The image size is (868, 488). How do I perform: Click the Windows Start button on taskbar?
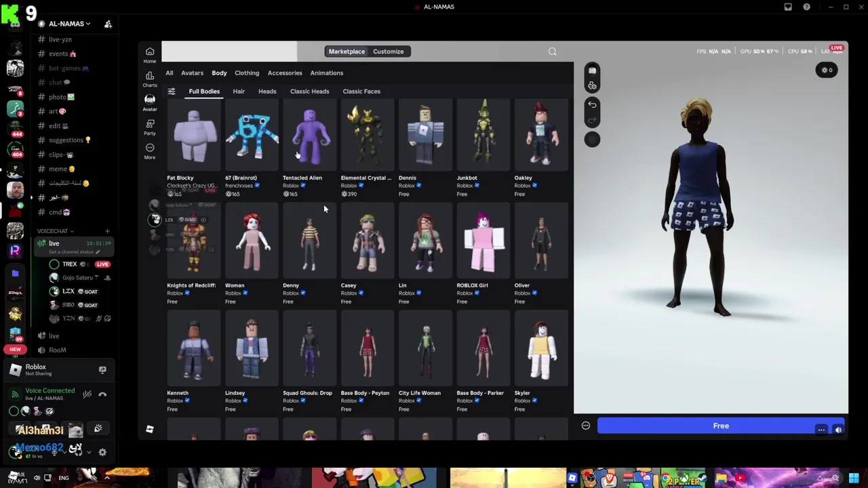point(854,479)
